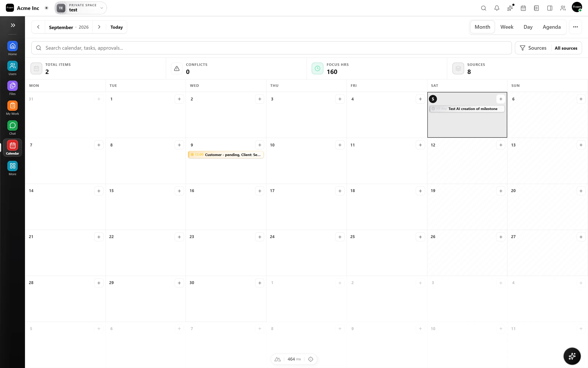Image resolution: width=588 pixels, height=368 pixels.
Task: Toggle the side panel layout icon
Action: click(550, 8)
